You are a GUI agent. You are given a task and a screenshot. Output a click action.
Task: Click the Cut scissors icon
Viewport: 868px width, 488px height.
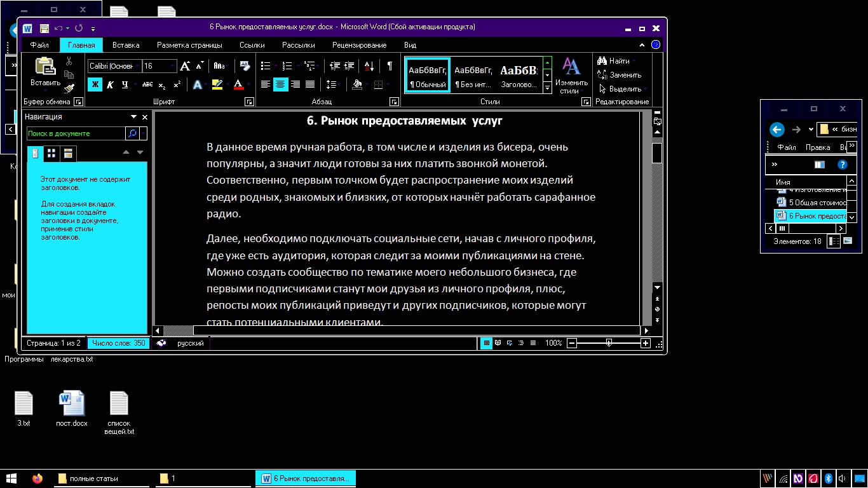point(69,62)
